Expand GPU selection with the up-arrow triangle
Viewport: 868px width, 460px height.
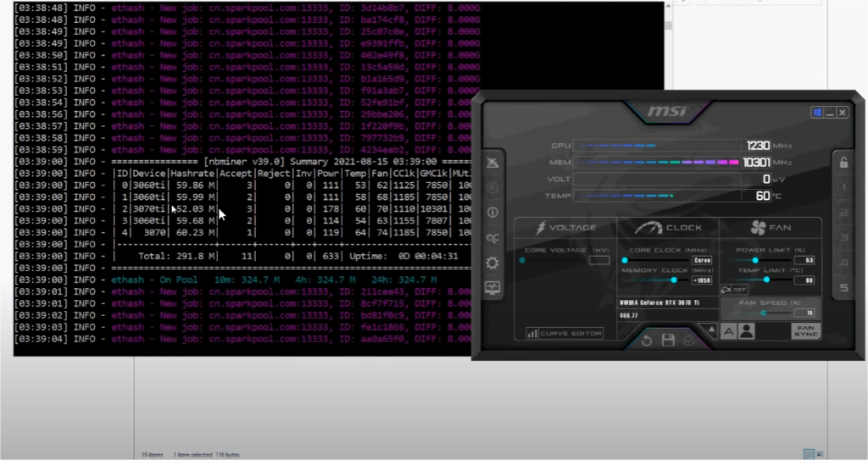(x=711, y=330)
